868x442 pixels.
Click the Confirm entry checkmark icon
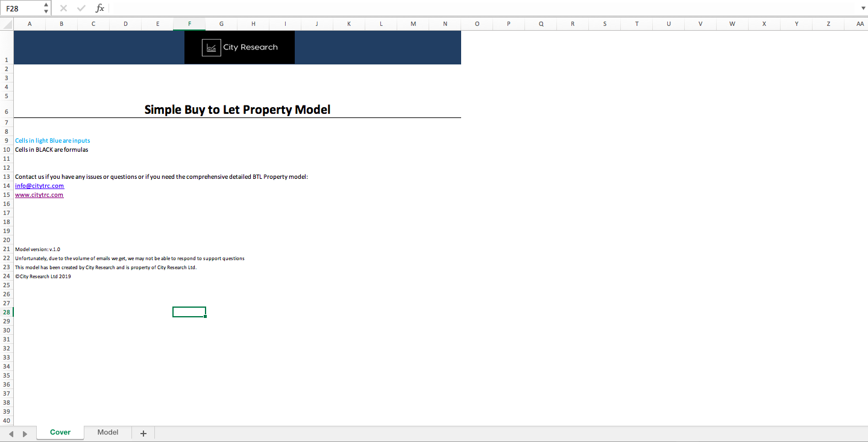81,8
